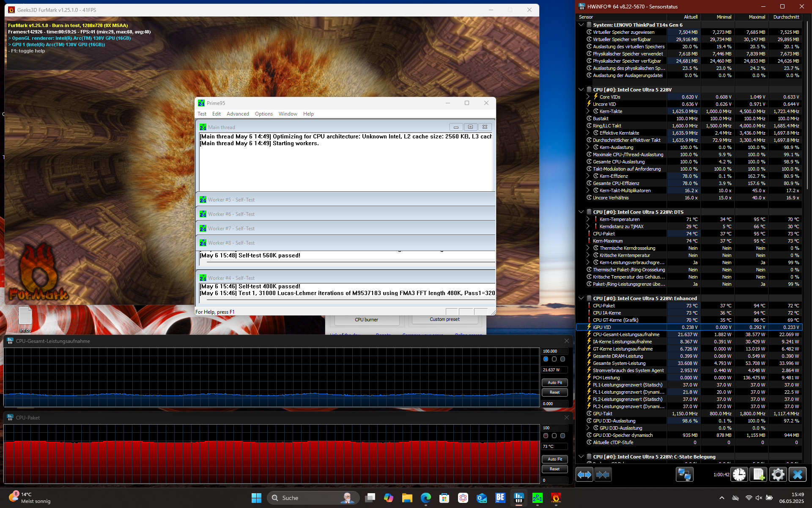812x508 pixels.
Task: Collapse the Intel Core Ultra 5 228V: Enhanced section
Action: coord(582,298)
